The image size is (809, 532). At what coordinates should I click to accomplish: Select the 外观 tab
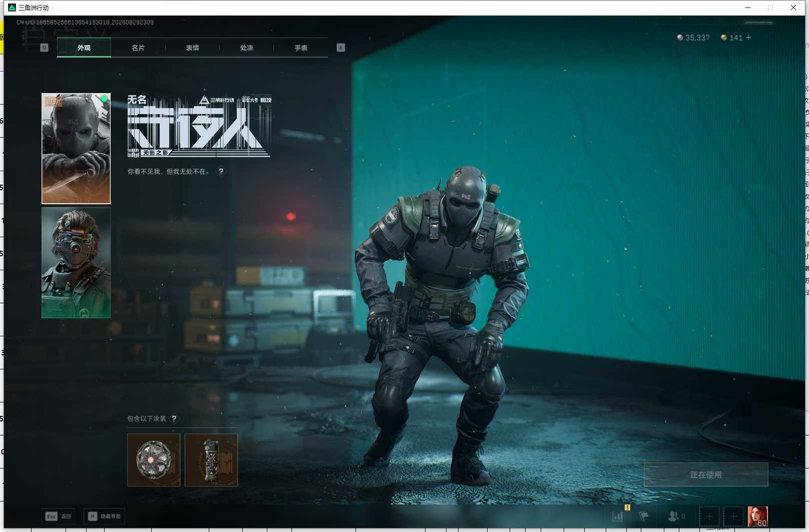(84, 48)
